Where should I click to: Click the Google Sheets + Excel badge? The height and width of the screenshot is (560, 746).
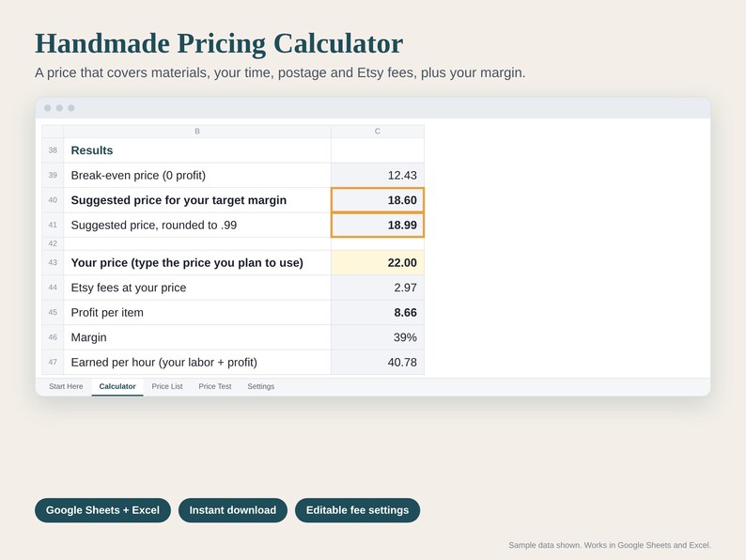(102, 510)
